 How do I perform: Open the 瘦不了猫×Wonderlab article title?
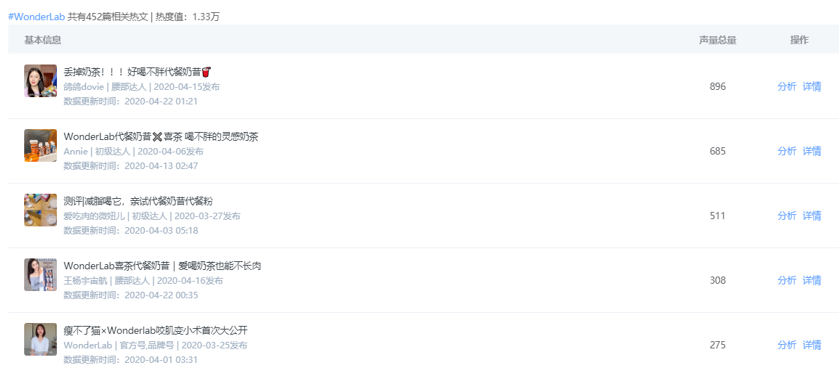click(x=156, y=330)
